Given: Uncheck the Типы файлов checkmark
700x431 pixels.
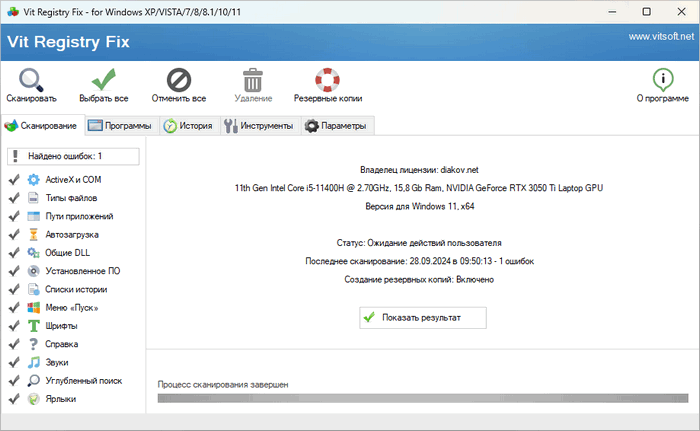Looking at the screenshot, I should click(14, 198).
